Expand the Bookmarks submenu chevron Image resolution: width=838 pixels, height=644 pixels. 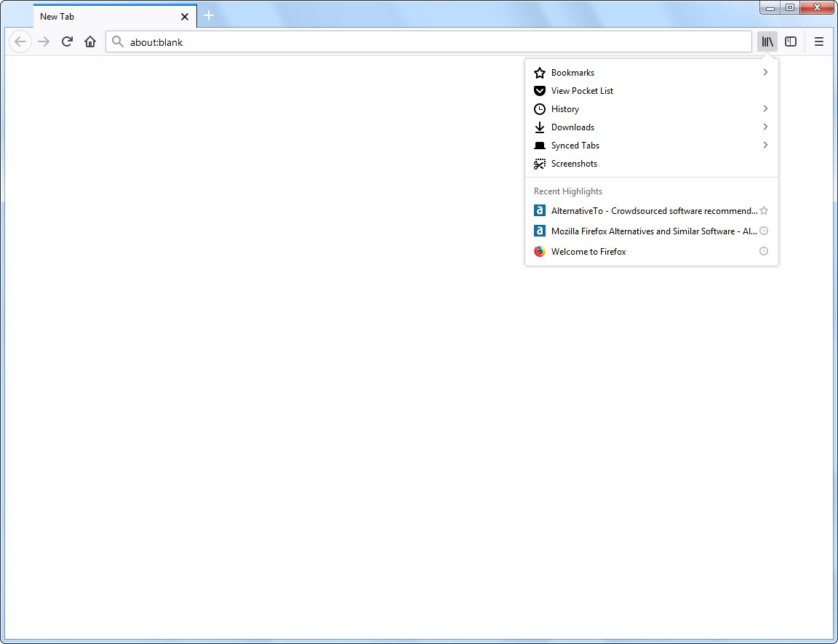pyautogui.click(x=765, y=72)
